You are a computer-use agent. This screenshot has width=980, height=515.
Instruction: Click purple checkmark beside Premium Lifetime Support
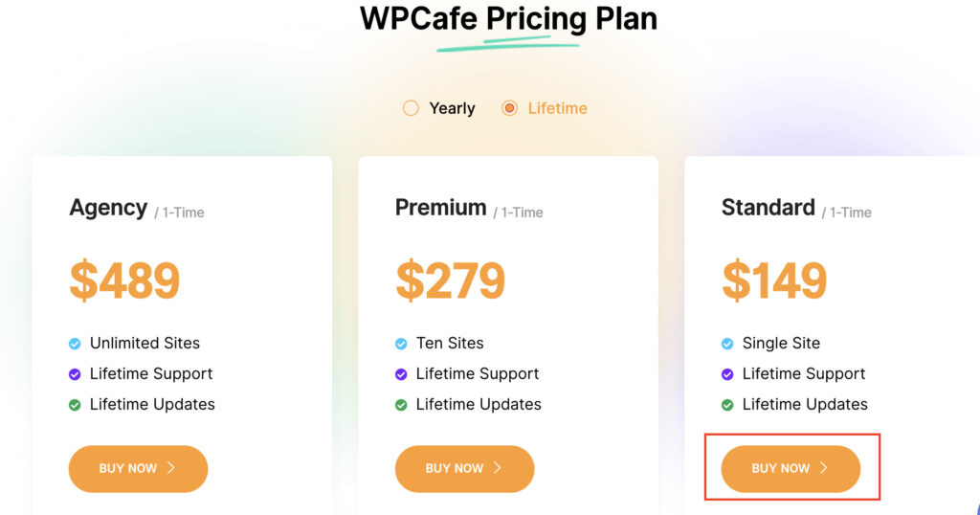[401, 374]
